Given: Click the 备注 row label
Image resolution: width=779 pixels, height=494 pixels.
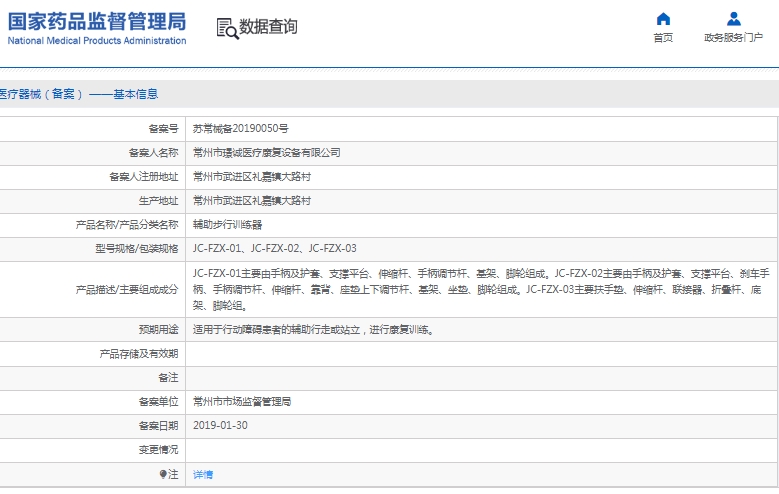Looking at the screenshot, I should [168, 378].
